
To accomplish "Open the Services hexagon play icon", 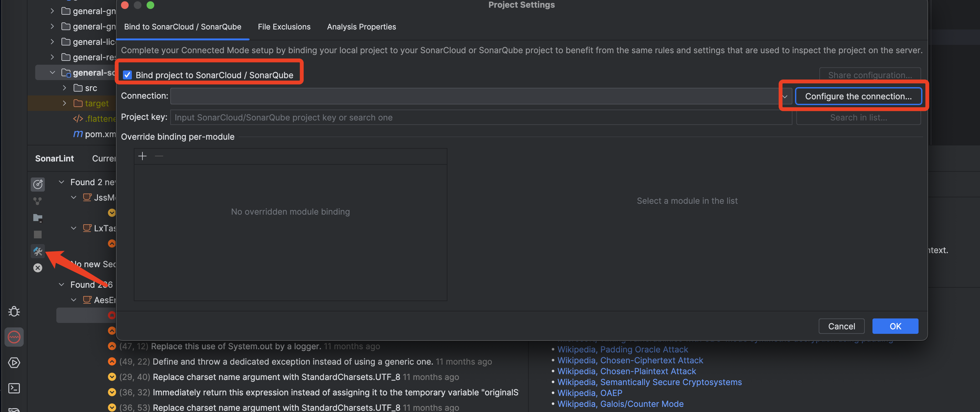I will 14,362.
